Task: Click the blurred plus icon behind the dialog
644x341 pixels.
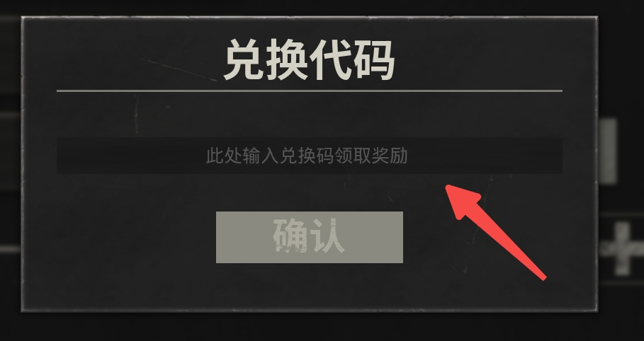Action: click(623, 248)
